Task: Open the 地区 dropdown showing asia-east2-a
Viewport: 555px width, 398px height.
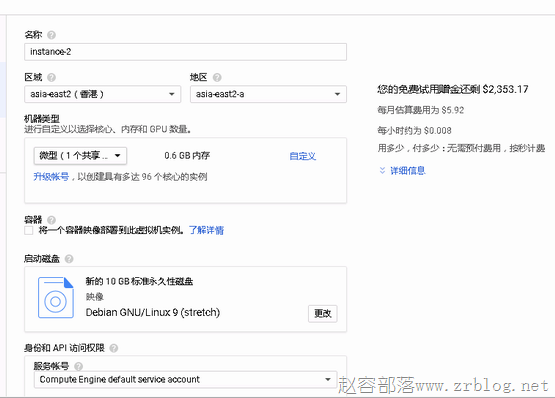Action: point(268,94)
